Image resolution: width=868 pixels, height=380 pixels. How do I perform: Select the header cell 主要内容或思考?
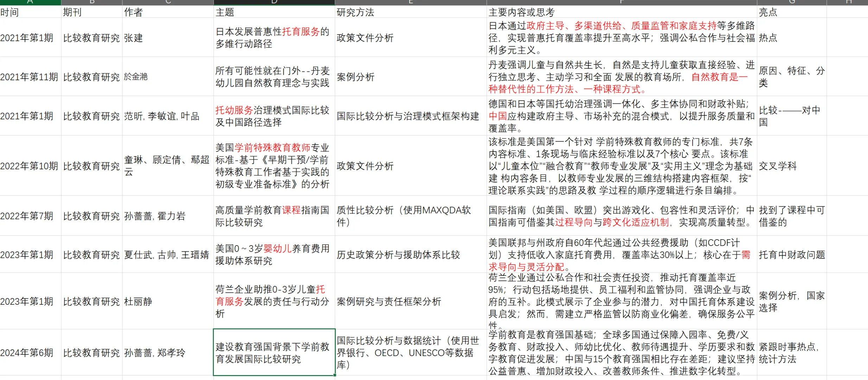coord(622,12)
